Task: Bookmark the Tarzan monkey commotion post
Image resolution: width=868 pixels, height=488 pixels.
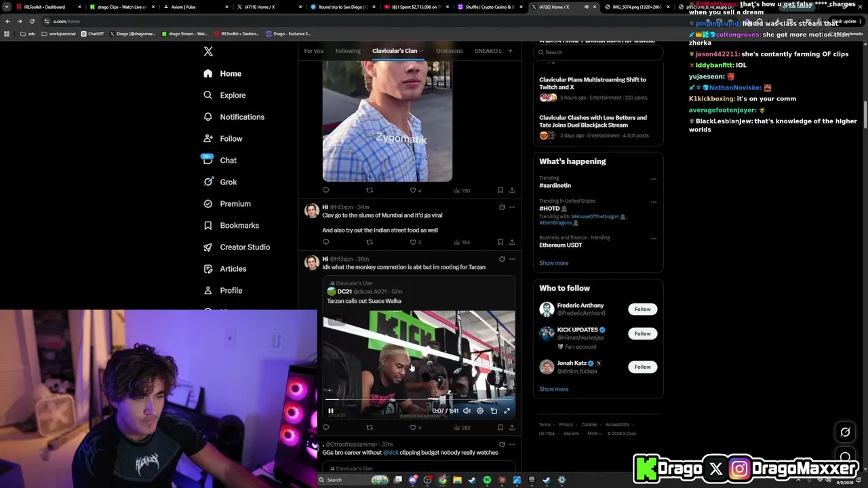Action: pos(500,428)
